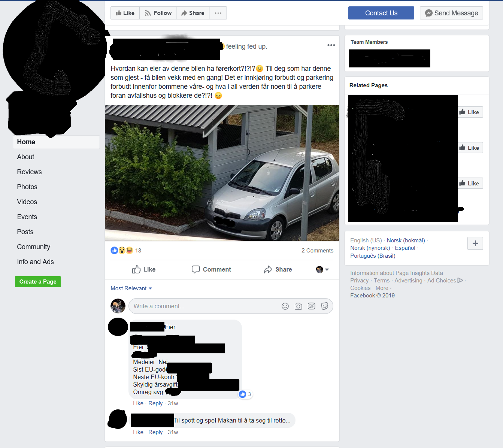The width and height of the screenshot is (503, 448).
Task: Go to the Reviews section
Action: [29, 172]
